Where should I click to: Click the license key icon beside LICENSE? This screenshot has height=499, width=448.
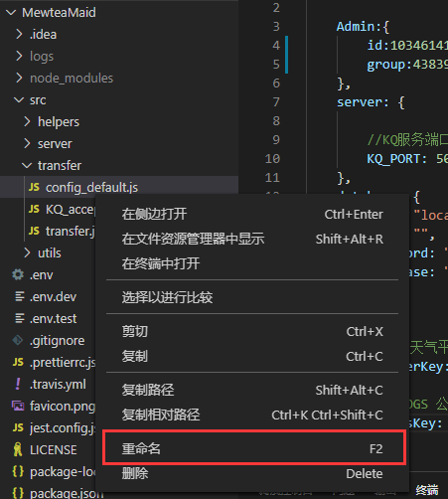pyautogui.click(x=18, y=449)
